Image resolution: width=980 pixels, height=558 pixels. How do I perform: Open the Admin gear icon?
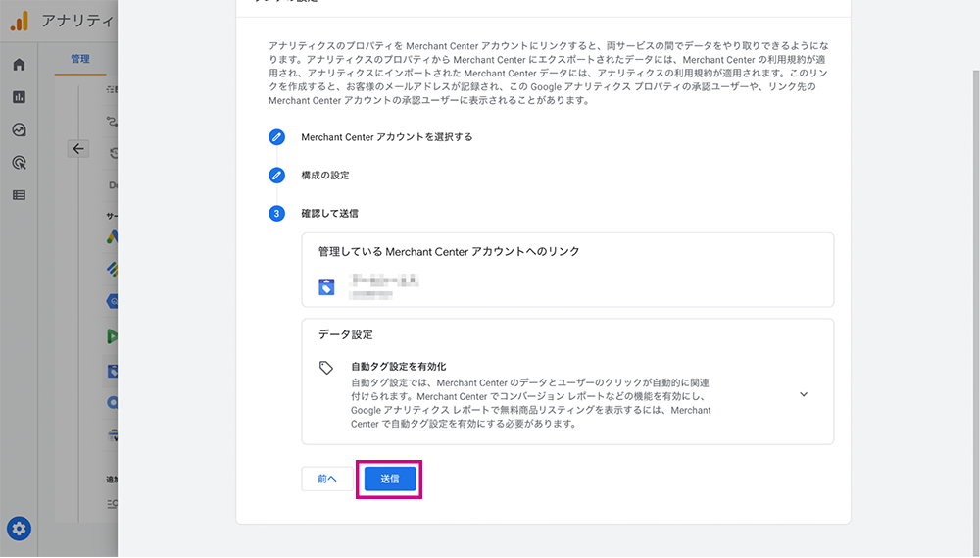click(x=19, y=529)
